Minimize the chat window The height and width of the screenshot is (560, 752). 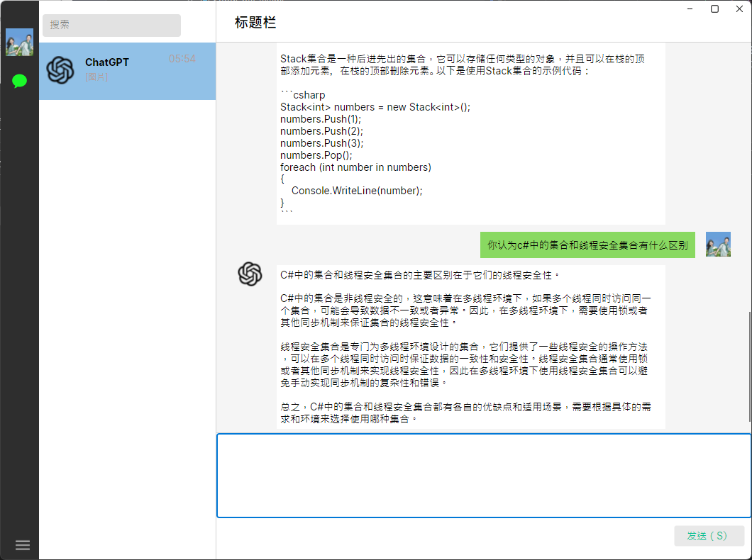click(690, 9)
